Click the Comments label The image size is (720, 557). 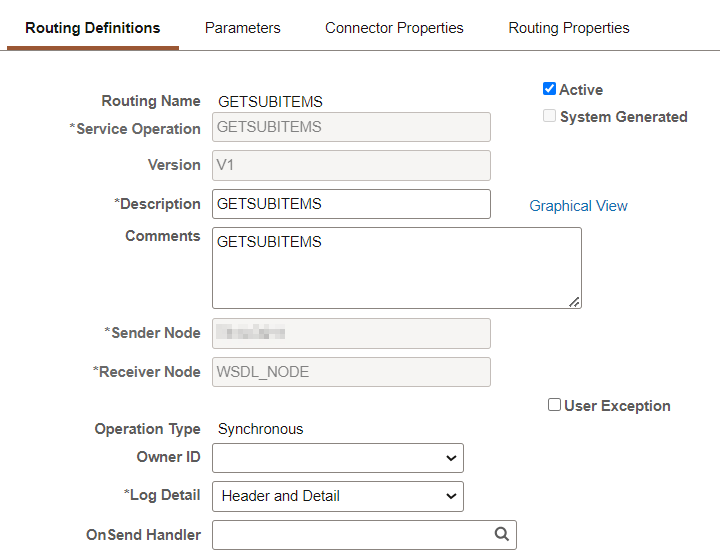[x=163, y=236]
